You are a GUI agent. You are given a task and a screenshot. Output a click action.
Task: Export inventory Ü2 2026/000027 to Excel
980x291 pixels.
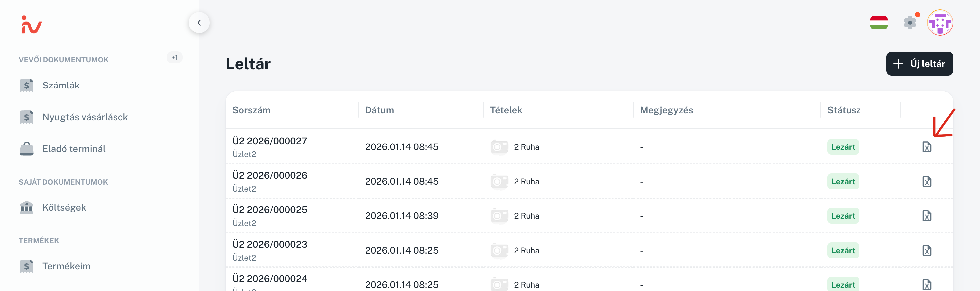click(x=926, y=147)
